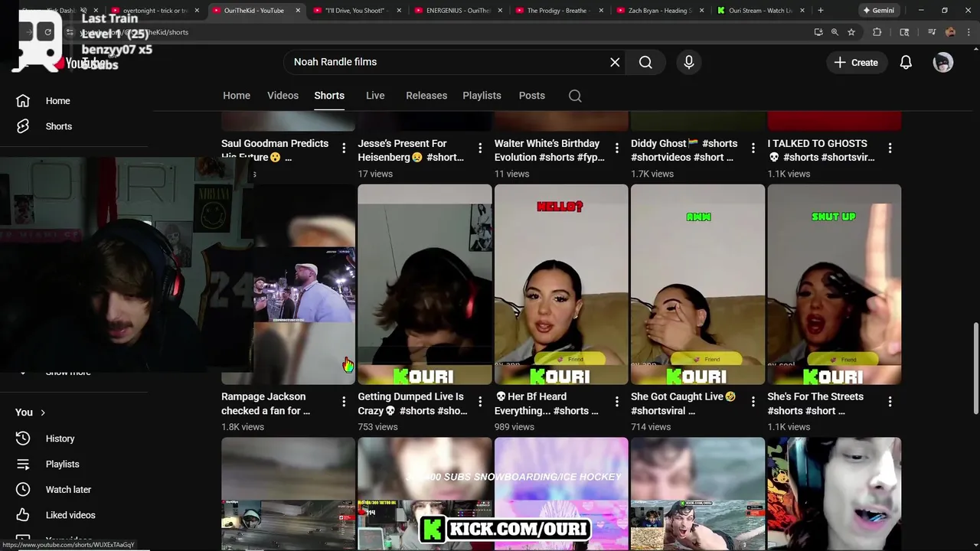Open options for She's For The Streets
This screenshot has width=980, height=551.
point(890,401)
